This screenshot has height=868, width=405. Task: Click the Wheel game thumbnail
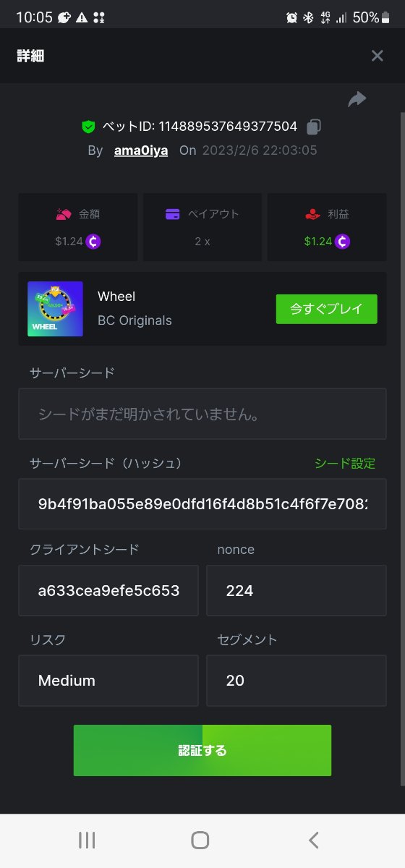(55, 309)
